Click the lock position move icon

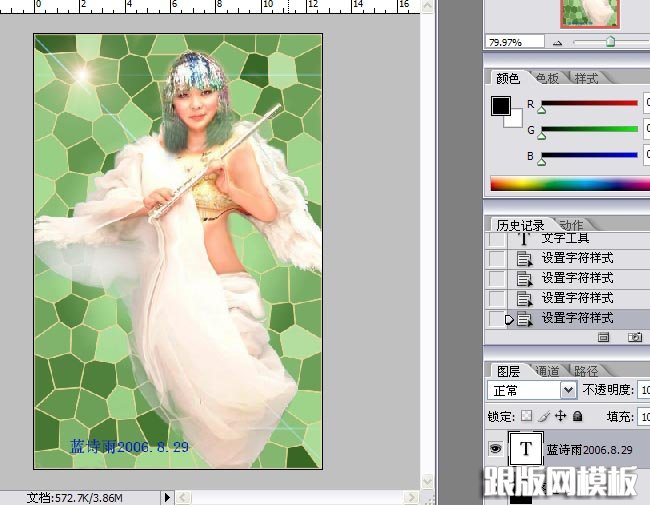point(561,416)
